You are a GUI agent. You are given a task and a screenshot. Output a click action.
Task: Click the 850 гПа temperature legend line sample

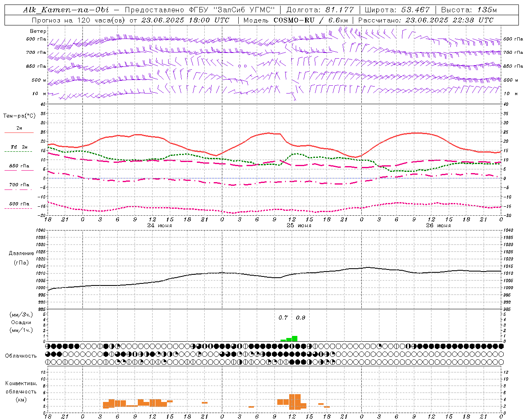[19, 170]
